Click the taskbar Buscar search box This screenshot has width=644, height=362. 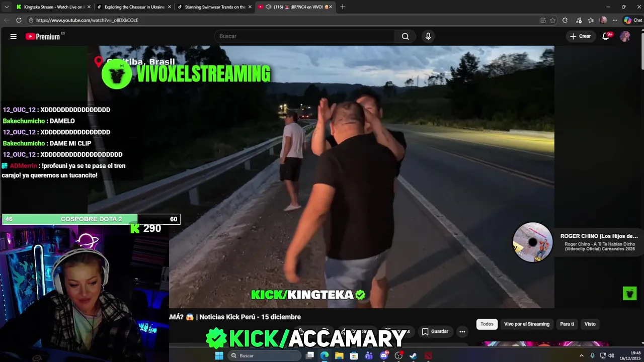click(x=265, y=355)
